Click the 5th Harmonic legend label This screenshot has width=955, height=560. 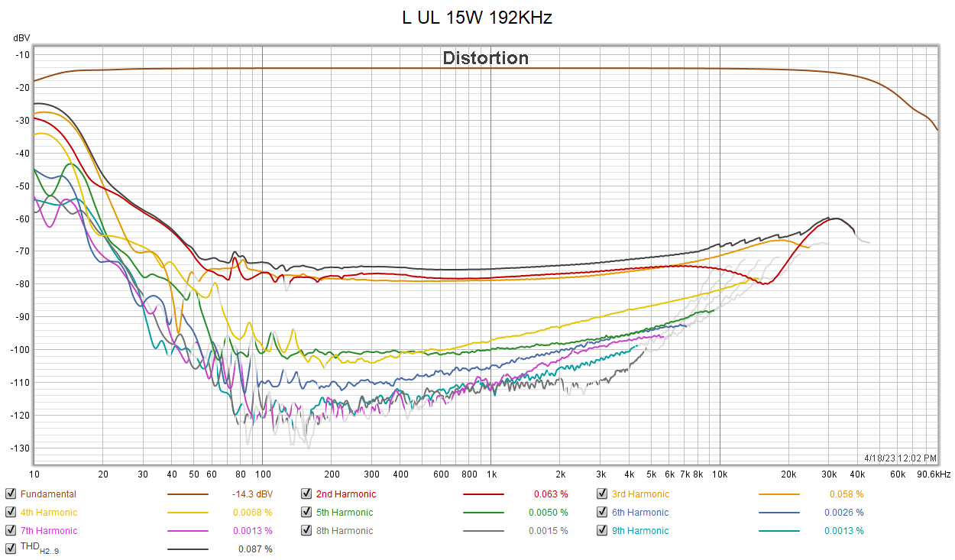click(x=345, y=513)
